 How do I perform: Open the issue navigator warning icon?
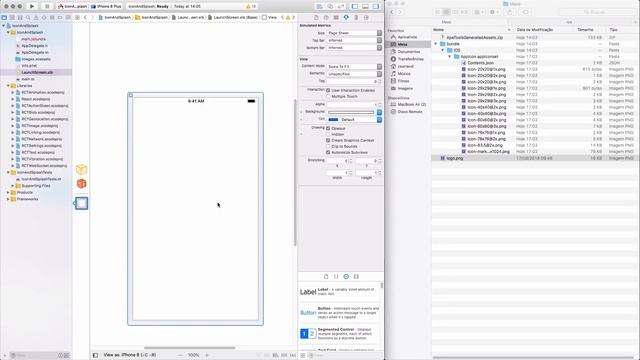coord(36,18)
